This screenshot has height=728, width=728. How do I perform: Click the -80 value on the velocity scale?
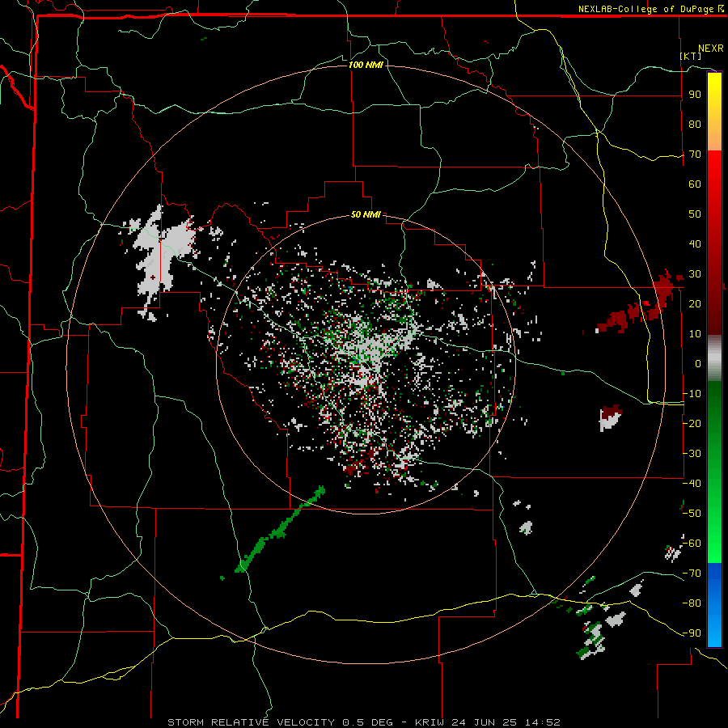coord(692,603)
